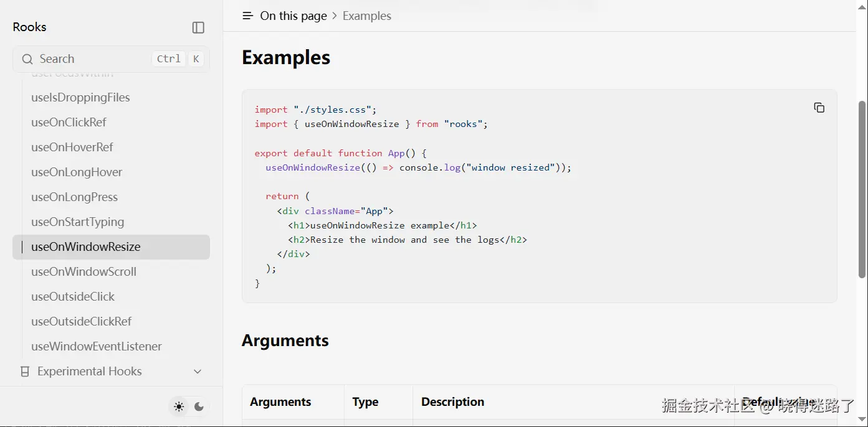Switch to dark theme moon icon

pos(199,406)
